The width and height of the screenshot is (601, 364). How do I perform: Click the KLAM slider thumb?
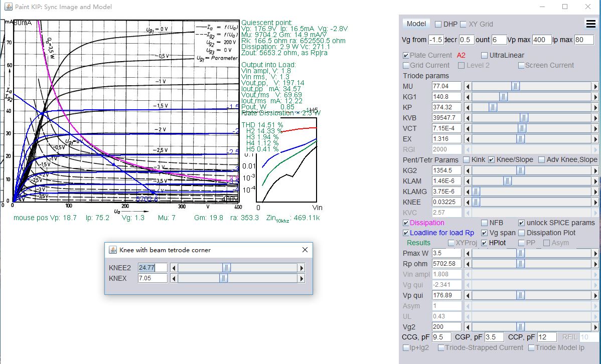[x=507, y=181]
